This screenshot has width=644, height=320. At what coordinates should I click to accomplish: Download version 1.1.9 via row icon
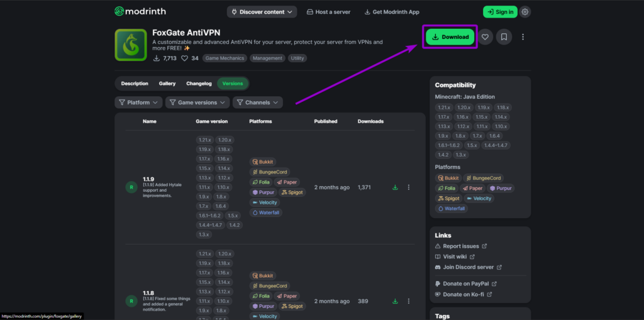coord(395,187)
